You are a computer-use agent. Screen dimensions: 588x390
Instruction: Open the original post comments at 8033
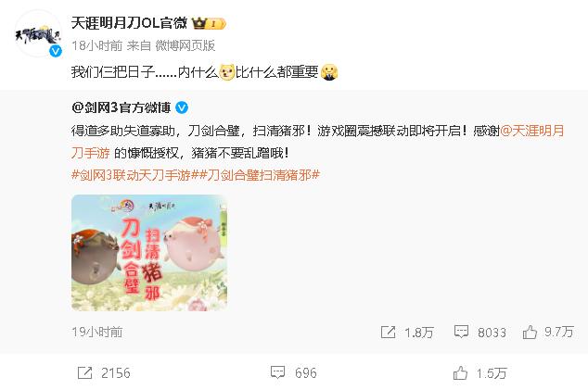pyautogui.click(x=461, y=332)
